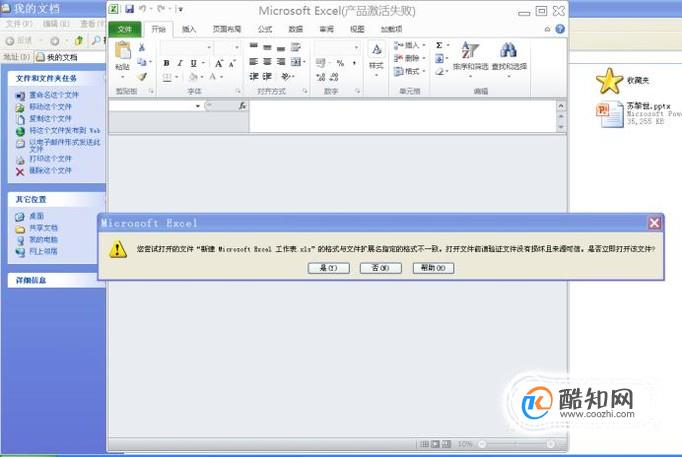Image resolution: width=682 pixels, height=457 pixels.
Task: Click the Decrease Font Size icon
Action: [x=232, y=63]
